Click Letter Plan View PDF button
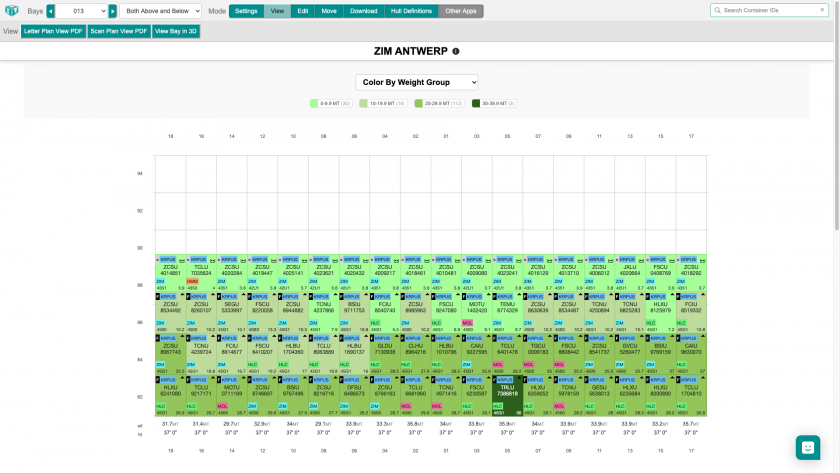The height and width of the screenshot is (473, 840). pyautogui.click(x=53, y=31)
